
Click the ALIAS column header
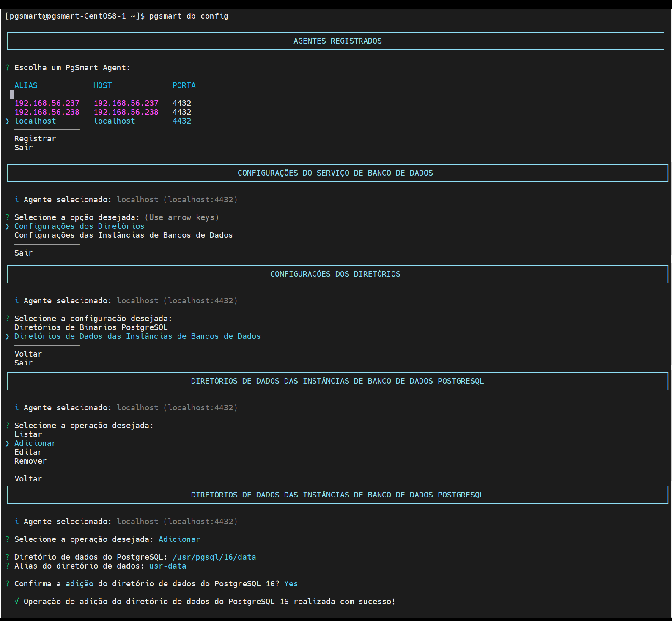[26, 85]
